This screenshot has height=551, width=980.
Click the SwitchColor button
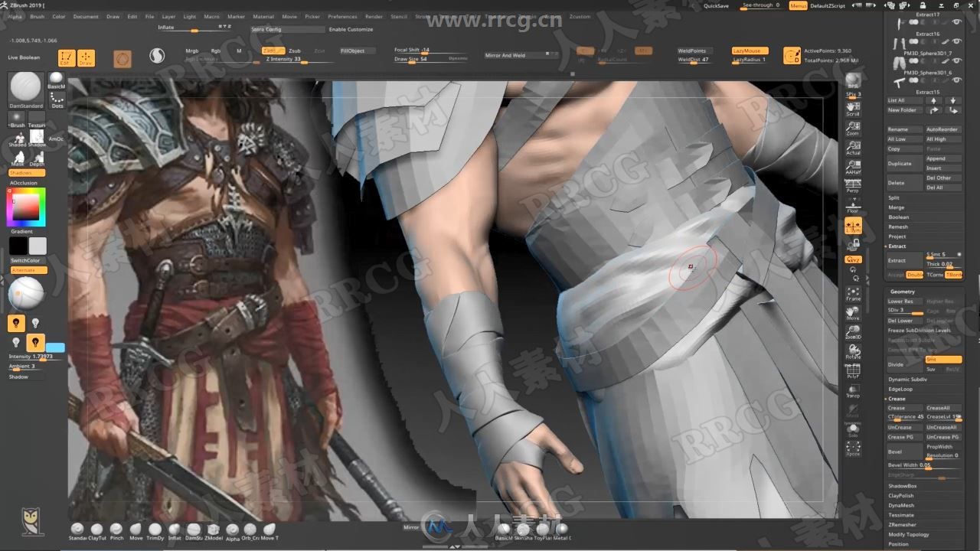click(25, 260)
